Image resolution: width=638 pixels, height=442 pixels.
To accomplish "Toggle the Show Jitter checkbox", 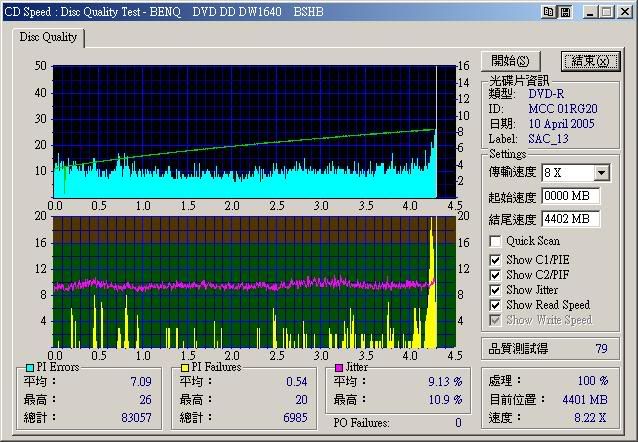I will pyautogui.click(x=495, y=290).
